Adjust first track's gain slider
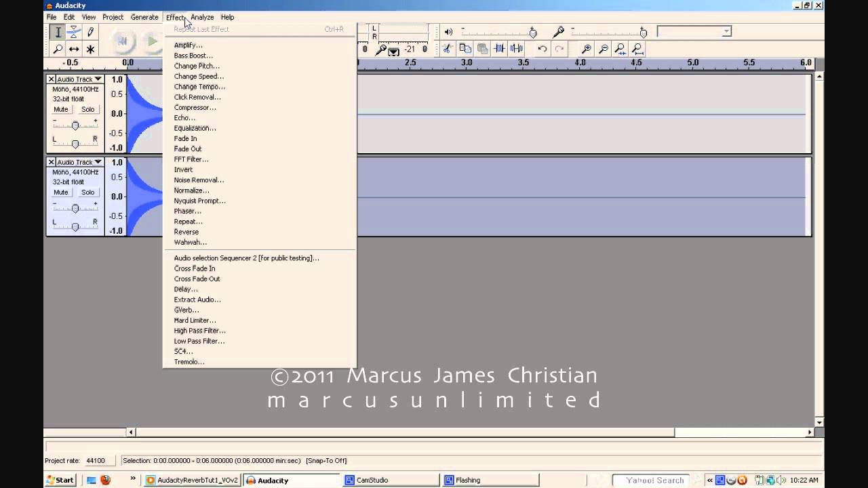Viewport: 868px width, 488px height. 75,125
